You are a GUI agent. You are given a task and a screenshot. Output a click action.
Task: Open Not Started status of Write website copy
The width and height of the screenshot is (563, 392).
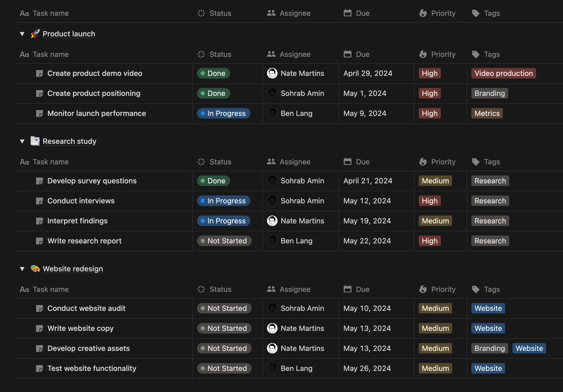(x=224, y=328)
